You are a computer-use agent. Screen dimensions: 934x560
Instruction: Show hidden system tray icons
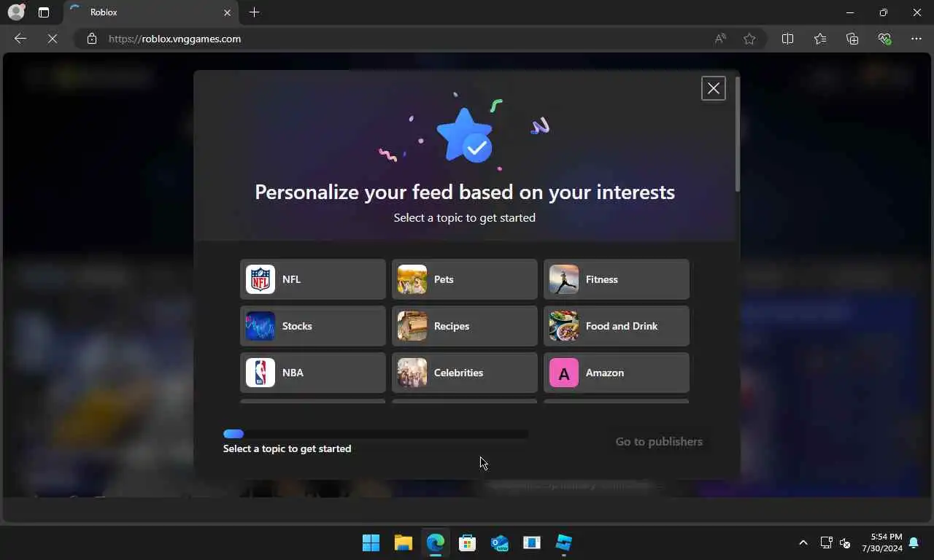click(x=803, y=542)
